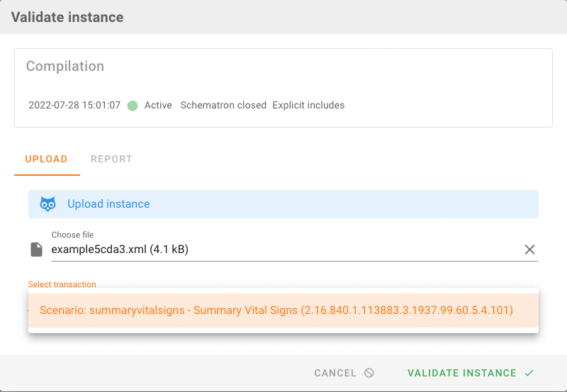Click the owl icon in the upload banner
567x392 pixels.
(x=47, y=204)
